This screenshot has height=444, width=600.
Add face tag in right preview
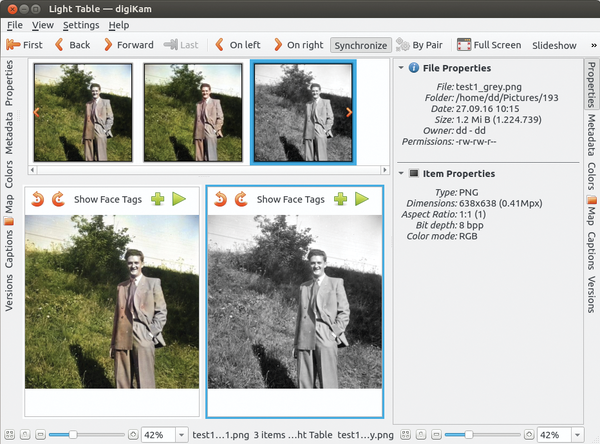point(341,199)
